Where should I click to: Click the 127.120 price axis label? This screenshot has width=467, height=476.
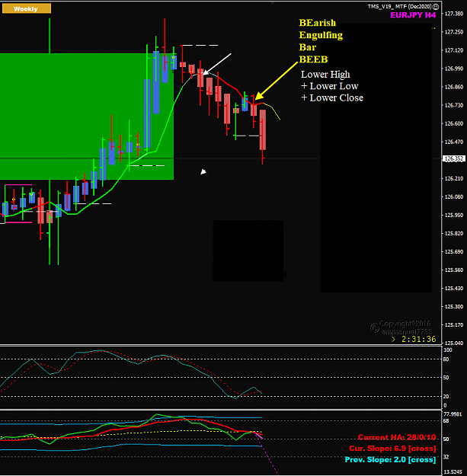454,50
